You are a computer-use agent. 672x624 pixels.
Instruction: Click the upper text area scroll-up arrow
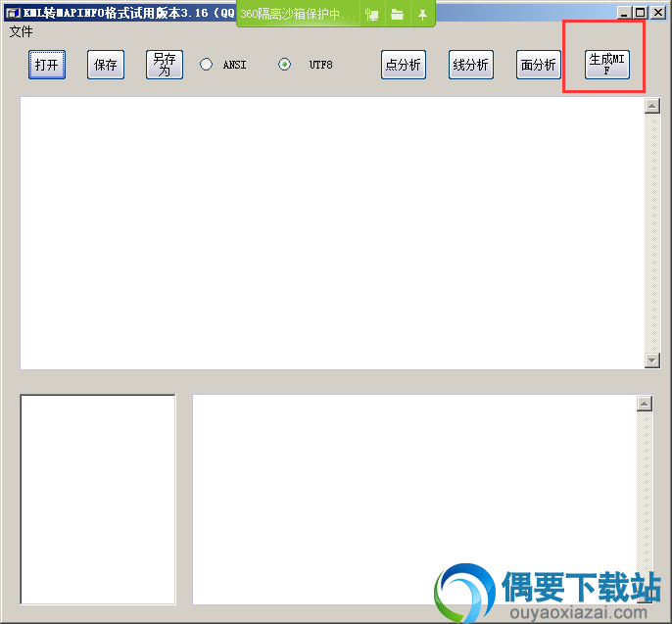click(651, 106)
